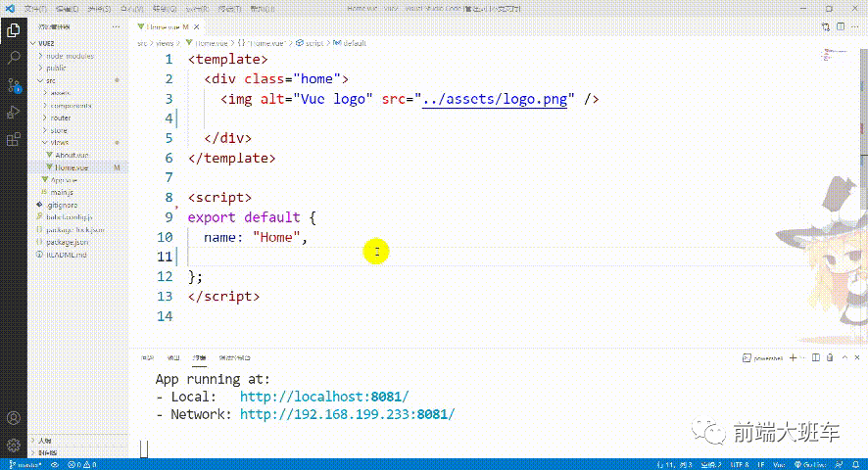Open package-lock.json in the file tree
The height and width of the screenshot is (470, 868).
(x=78, y=230)
